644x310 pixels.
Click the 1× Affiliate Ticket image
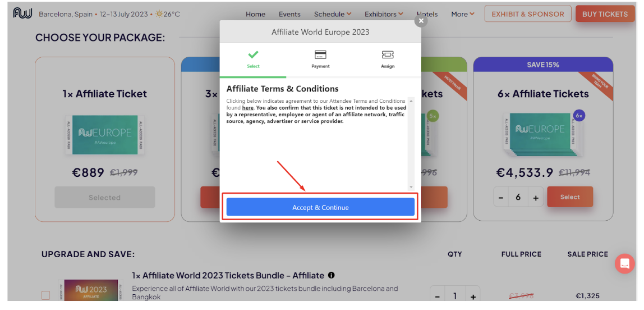pyautogui.click(x=105, y=135)
